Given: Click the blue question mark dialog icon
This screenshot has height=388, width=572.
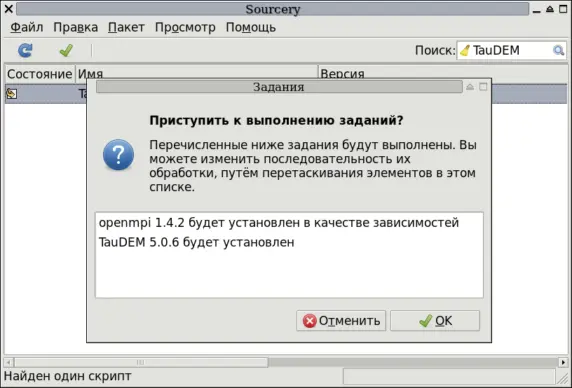Looking at the screenshot, I should [118, 155].
